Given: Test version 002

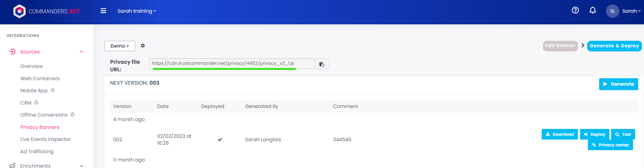Looking at the screenshot, I should (x=623, y=134).
